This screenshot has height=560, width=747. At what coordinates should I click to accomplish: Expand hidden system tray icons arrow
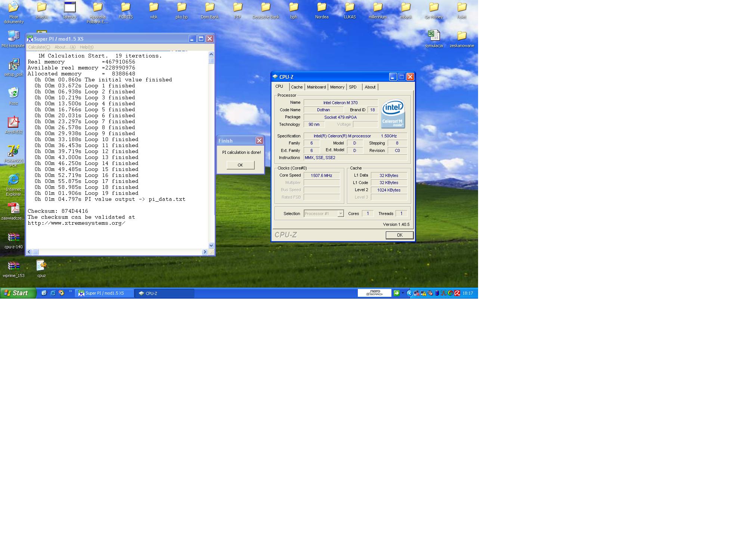point(409,293)
